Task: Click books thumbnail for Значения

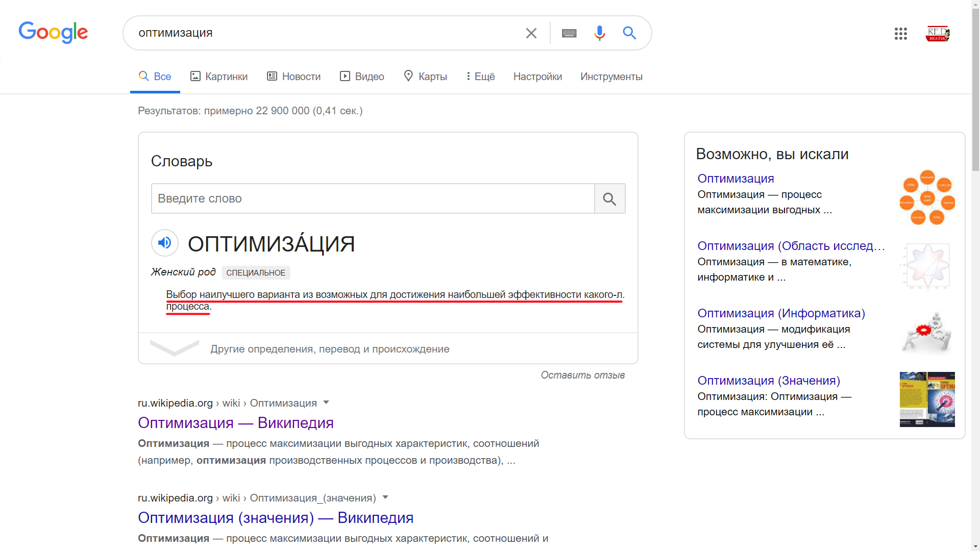Action: click(x=927, y=399)
